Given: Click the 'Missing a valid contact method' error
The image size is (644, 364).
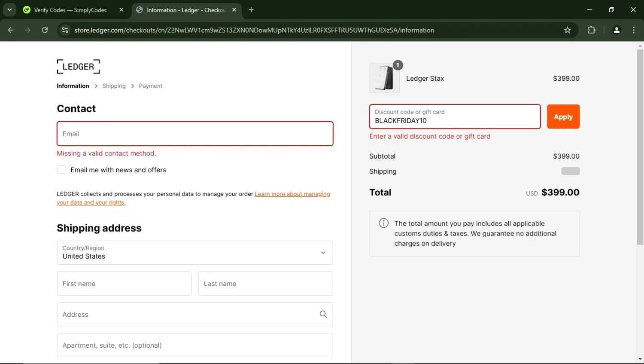Looking at the screenshot, I should point(106,153).
